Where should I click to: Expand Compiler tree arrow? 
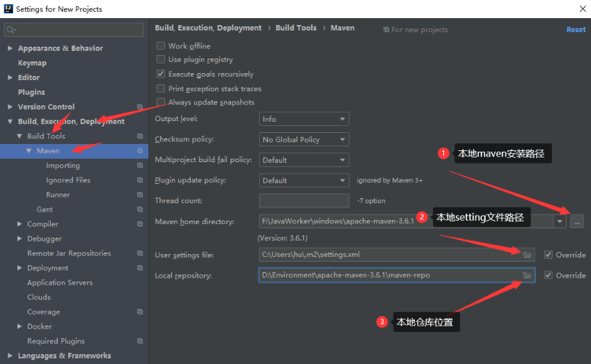[19, 224]
